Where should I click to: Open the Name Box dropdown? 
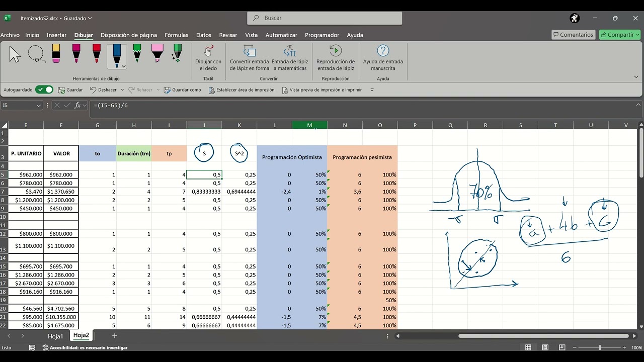[38, 106]
